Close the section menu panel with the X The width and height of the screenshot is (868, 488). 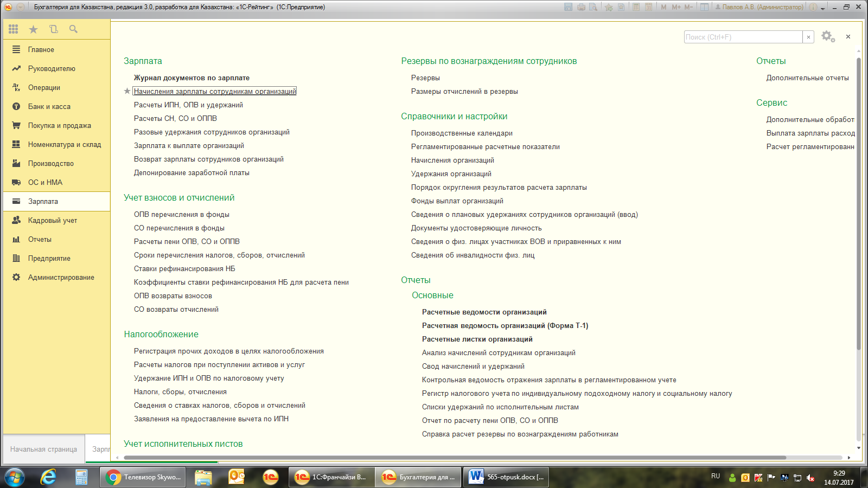[848, 37]
